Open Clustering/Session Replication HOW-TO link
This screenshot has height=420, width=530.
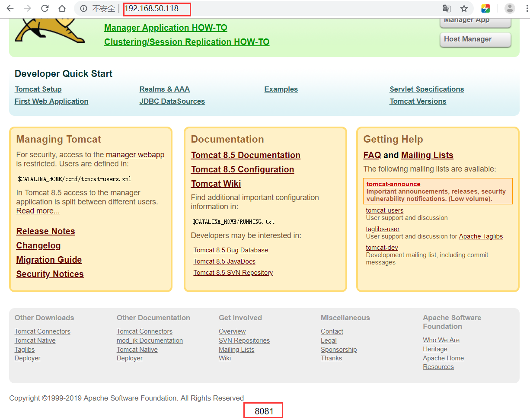coord(187,42)
